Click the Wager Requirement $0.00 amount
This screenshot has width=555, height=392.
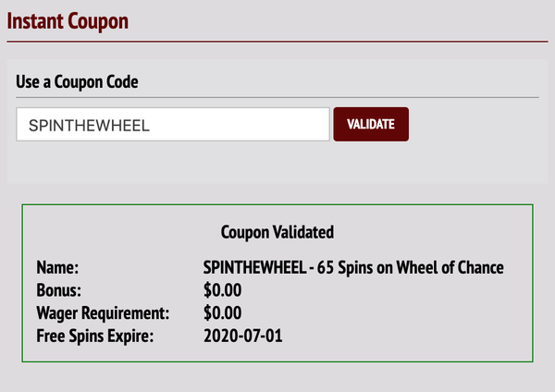222,312
